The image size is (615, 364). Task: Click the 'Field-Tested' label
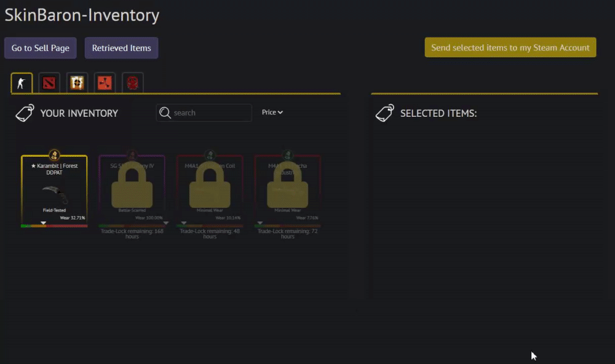54,210
